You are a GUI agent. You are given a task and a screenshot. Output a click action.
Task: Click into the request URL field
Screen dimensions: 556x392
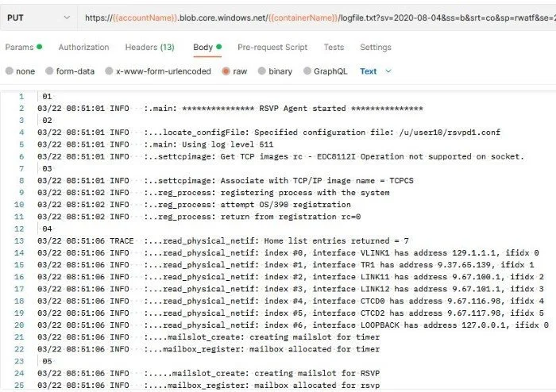coord(445,16)
